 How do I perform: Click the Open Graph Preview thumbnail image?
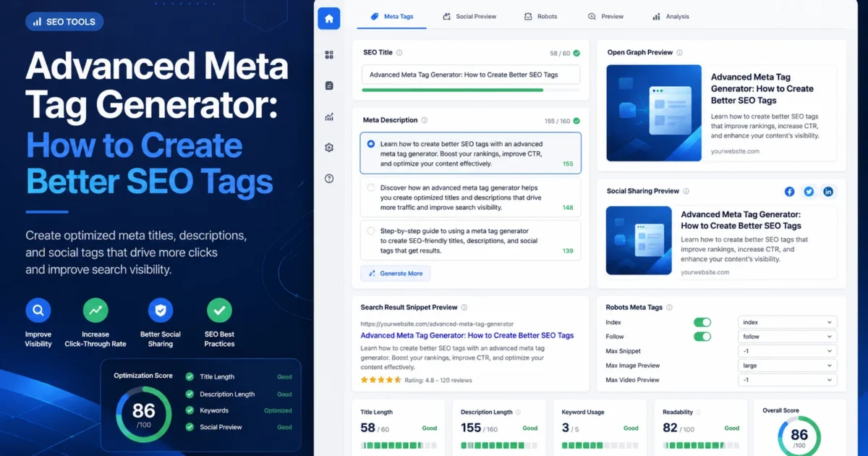654,113
